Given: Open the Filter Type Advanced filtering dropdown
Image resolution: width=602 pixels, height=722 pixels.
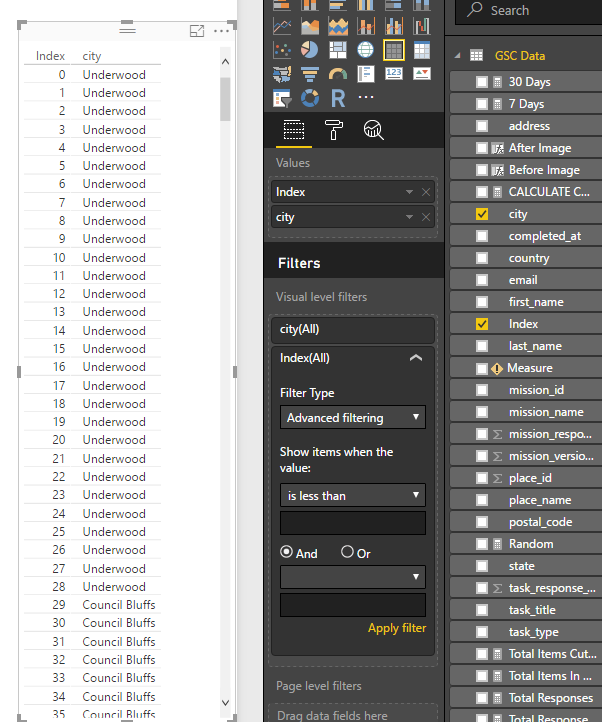Looking at the screenshot, I should [353, 417].
